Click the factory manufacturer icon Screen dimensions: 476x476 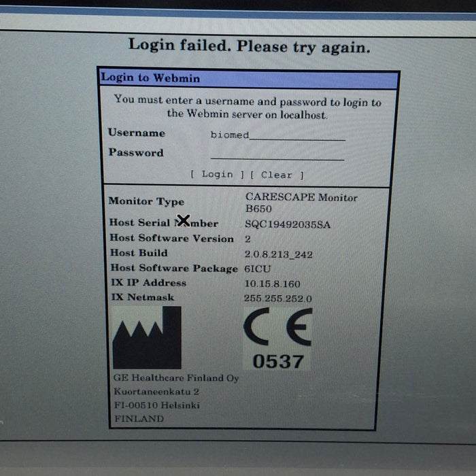click(x=147, y=337)
